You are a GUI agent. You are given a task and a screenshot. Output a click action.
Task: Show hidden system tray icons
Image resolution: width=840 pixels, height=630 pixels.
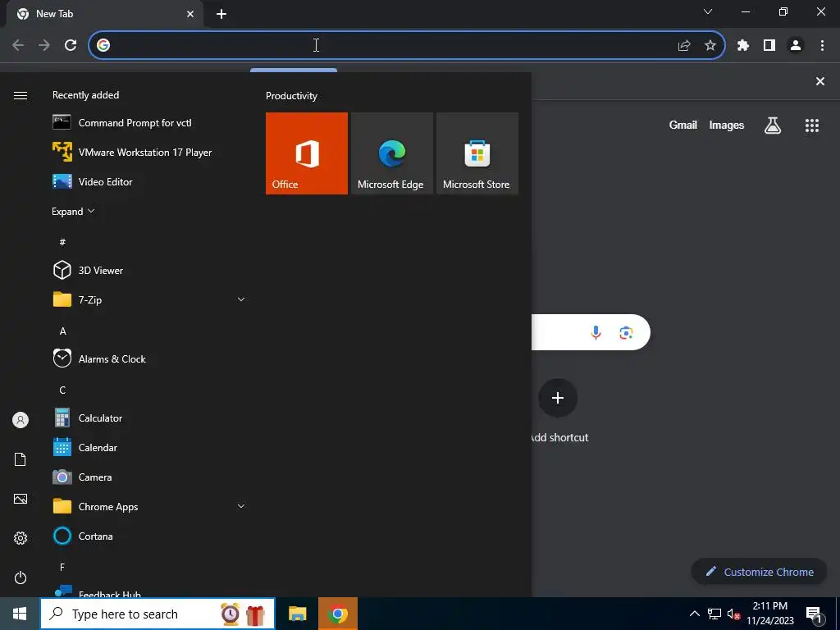[x=694, y=614]
